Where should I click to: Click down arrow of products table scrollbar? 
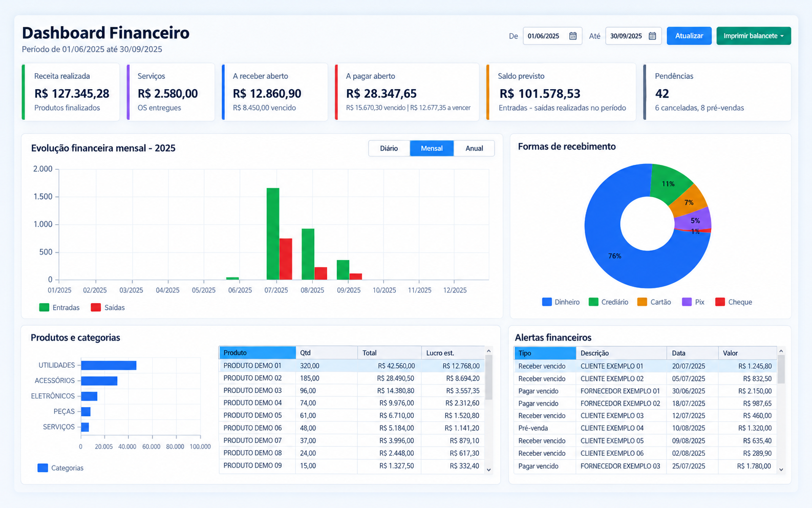pos(488,470)
